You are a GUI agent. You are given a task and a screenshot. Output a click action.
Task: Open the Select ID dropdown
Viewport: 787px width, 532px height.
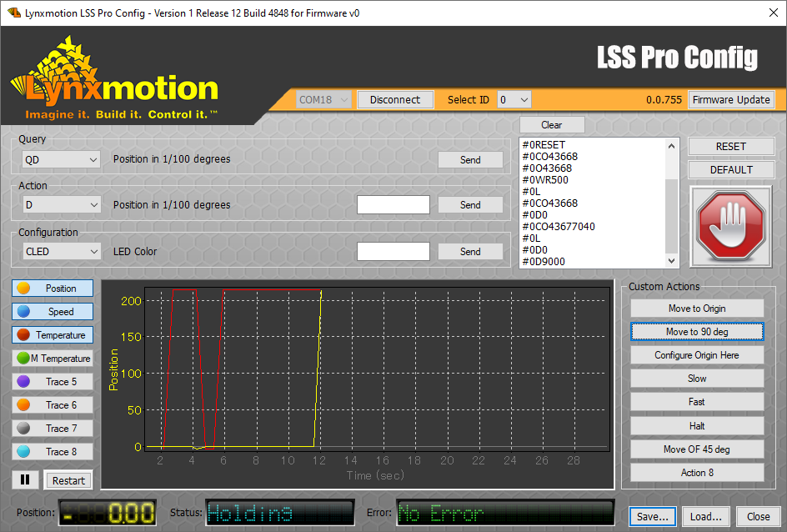514,100
